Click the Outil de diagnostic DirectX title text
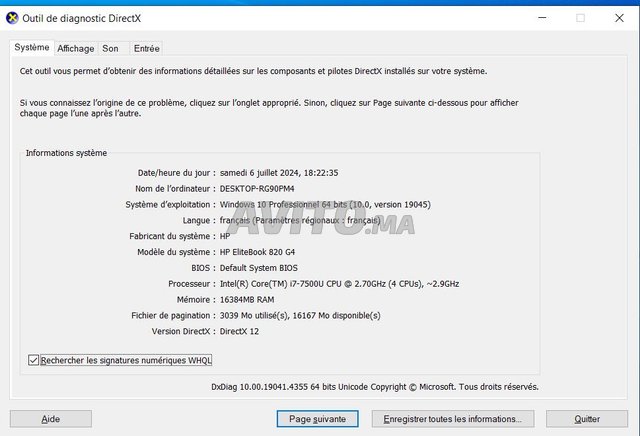The width and height of the screenshot is (640, 436). point(77,17)
